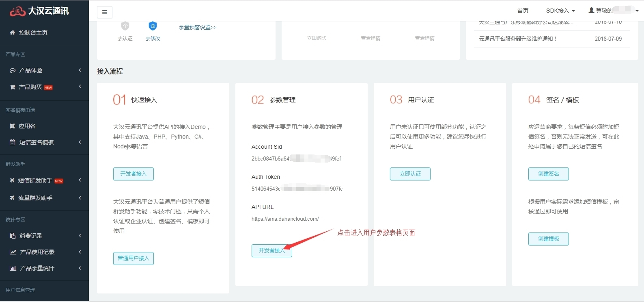Expand 流量群发助手 submenu chevron
644x302 pixels.
80,198
